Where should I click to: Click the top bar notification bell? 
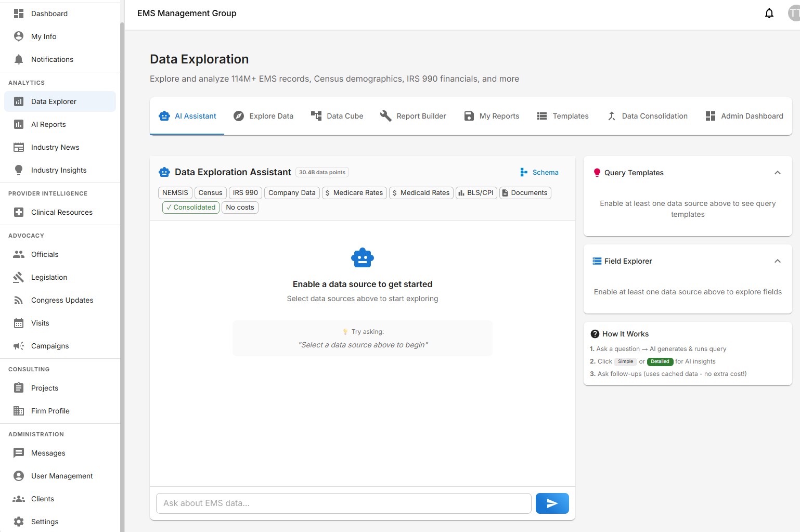pos(769,14)
